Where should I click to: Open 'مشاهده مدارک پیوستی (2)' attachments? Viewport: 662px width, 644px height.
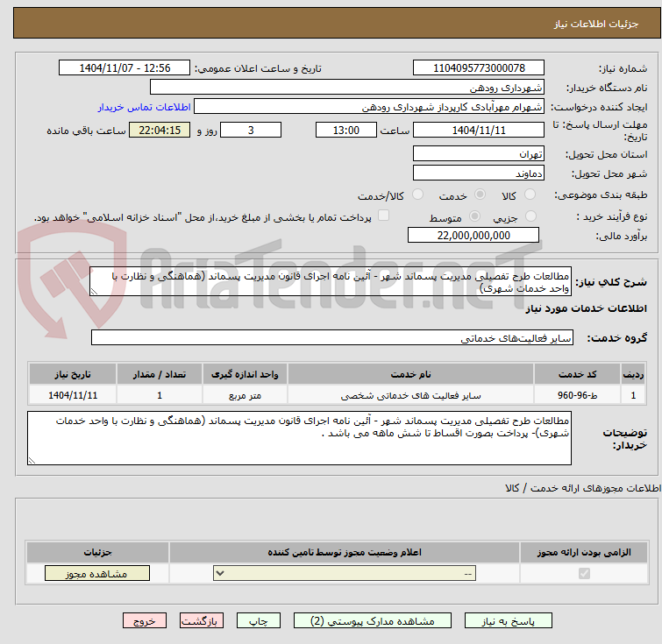pyautogui.click(x=372, y=621)
